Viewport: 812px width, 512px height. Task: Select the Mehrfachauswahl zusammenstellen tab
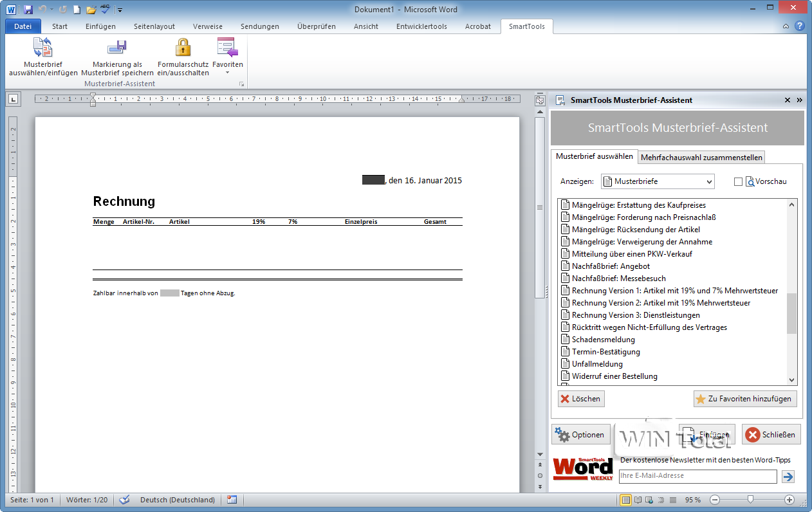coord(701,157)
